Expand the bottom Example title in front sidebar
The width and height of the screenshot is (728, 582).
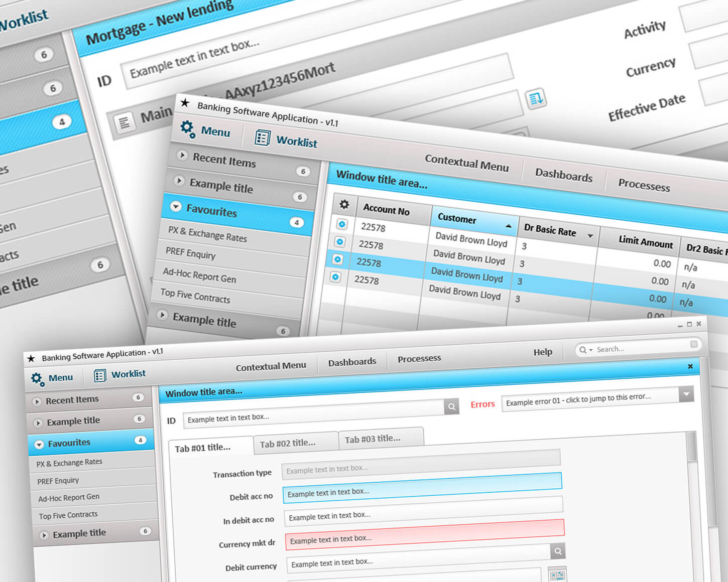[44, 535]
